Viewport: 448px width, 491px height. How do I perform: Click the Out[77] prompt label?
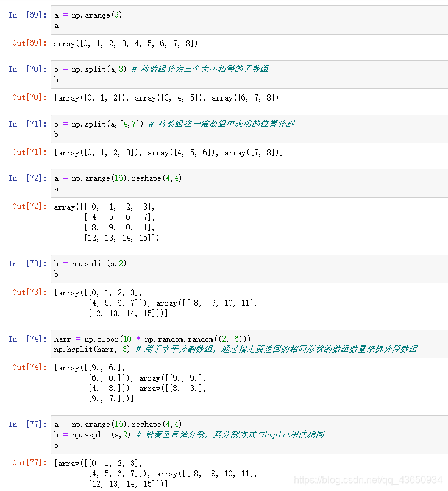point(29,462)
